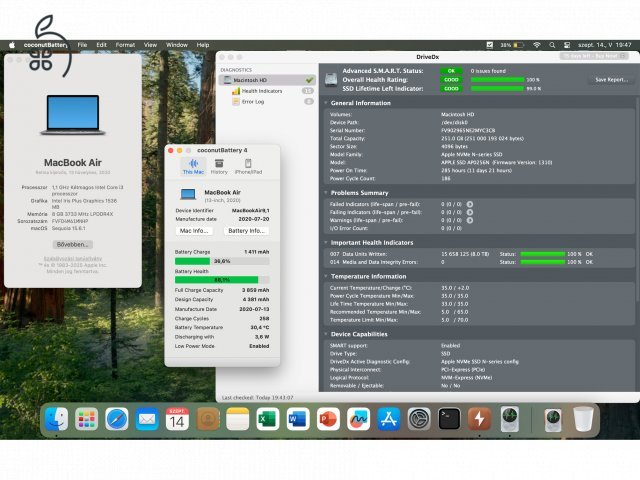This screenshot has width=640, height=480.
Task: Click the Wi-Fi icon in menu bar
Action: 537,45
